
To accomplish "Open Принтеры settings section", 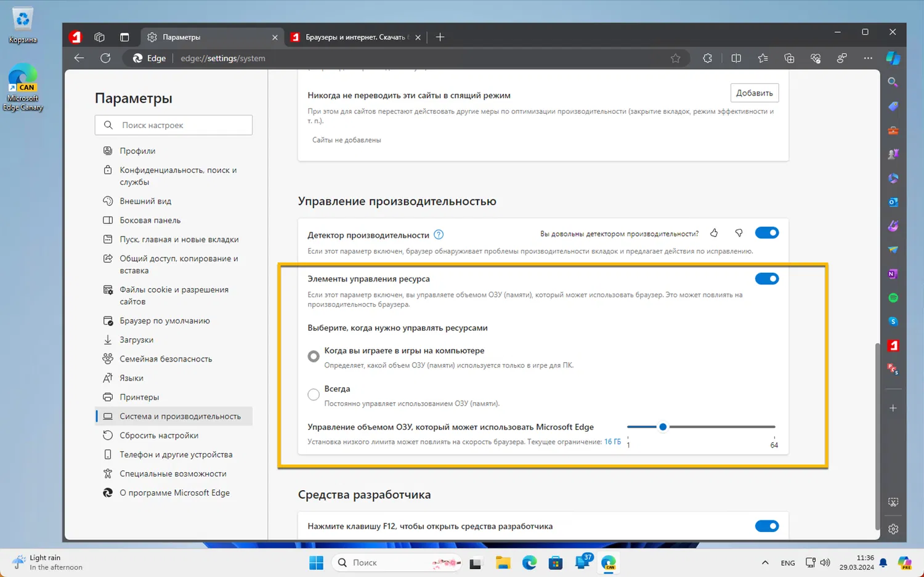I will [174, 397].
